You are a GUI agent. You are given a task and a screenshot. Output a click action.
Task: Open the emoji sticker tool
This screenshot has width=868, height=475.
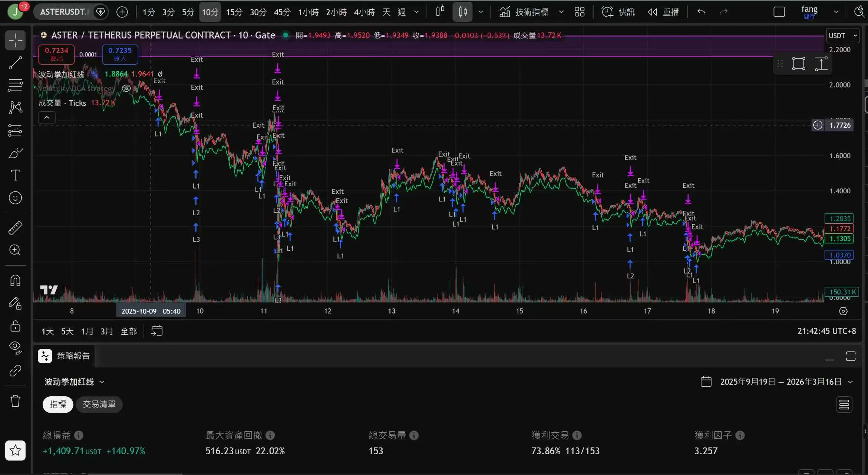tap(15, 198)
